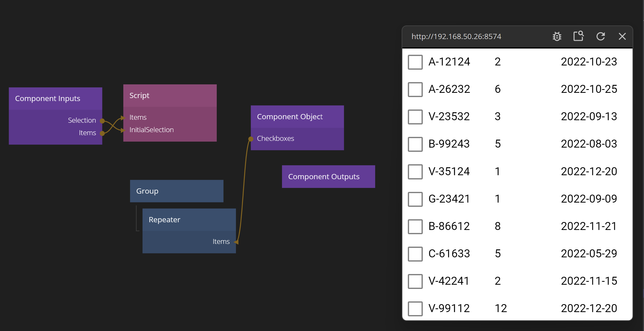The width and height of the screenshot is (644, 331).
Task: Click the Checkboxes port connector dot
Action: click(x=251, y=139)
